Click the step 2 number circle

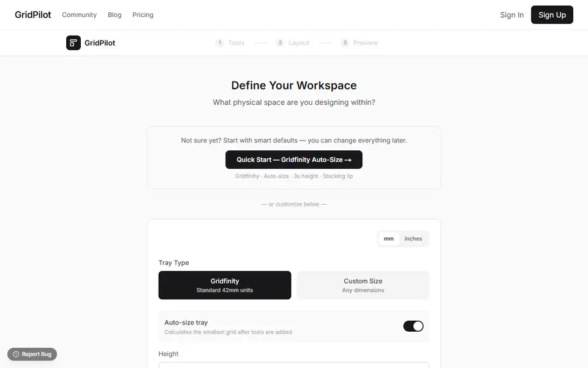[x=280, y=43]
